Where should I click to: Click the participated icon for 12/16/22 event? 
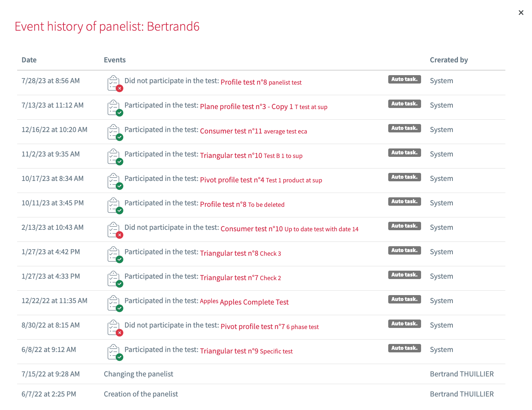coord(115,132)
